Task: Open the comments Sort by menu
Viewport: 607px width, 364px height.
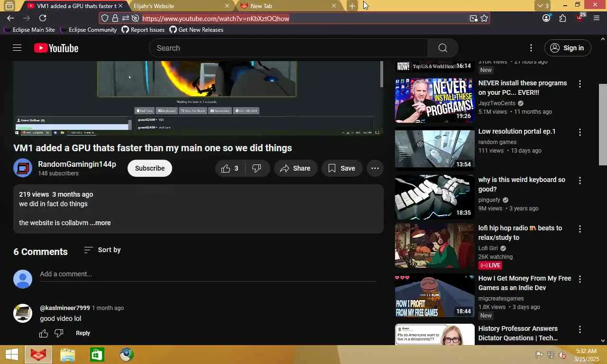Action: tap(102, 250)
